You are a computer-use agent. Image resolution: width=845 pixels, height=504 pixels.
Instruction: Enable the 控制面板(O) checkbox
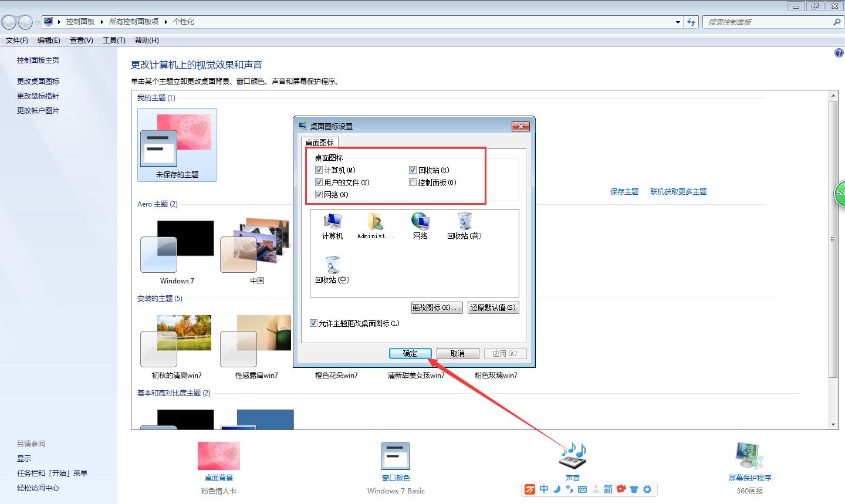pyautogui.click(x=413, y=182)
